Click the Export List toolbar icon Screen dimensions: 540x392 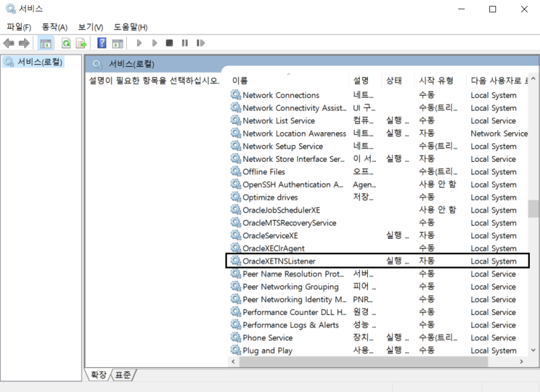click(x=82, y=43)
